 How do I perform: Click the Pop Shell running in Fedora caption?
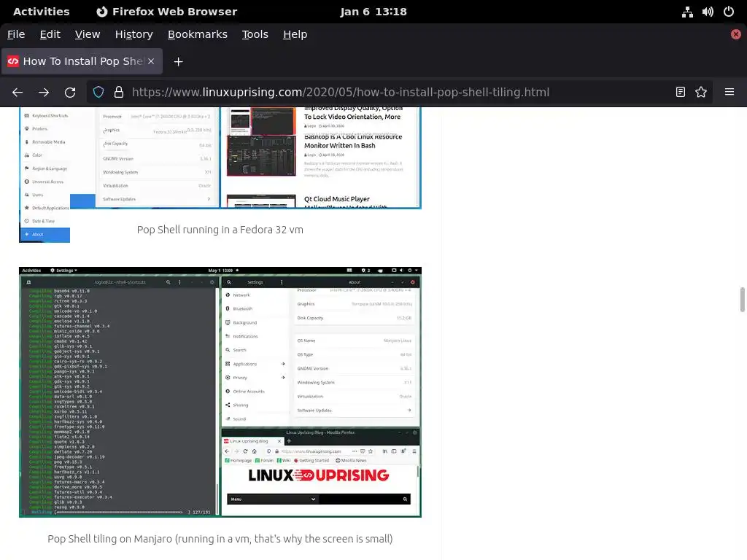pyautogui.click(x=220, y=230)
